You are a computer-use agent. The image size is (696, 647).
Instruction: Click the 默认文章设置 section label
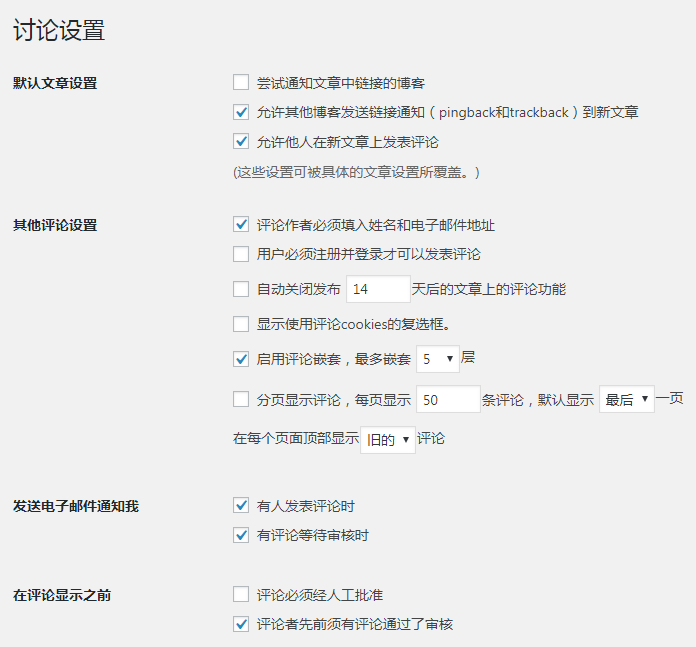[x=55, y=83]
